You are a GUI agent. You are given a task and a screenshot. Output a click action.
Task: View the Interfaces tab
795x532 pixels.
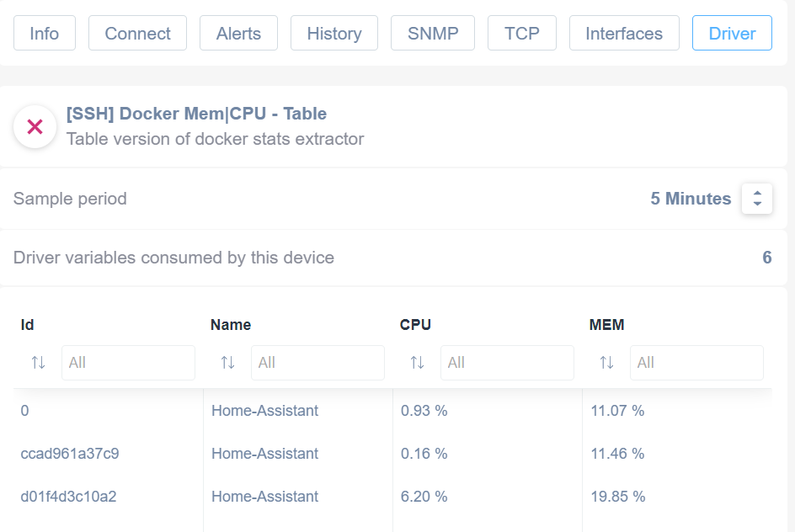(x=624, y=34)
